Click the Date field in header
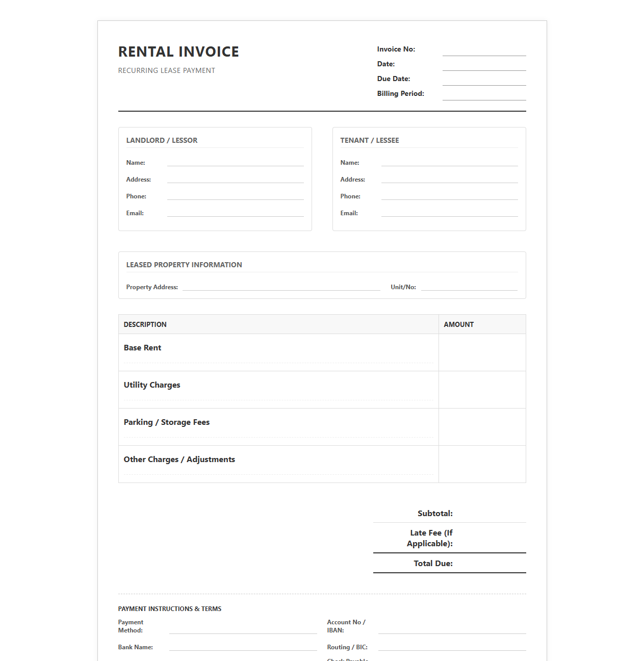 (x=484, y=65)
